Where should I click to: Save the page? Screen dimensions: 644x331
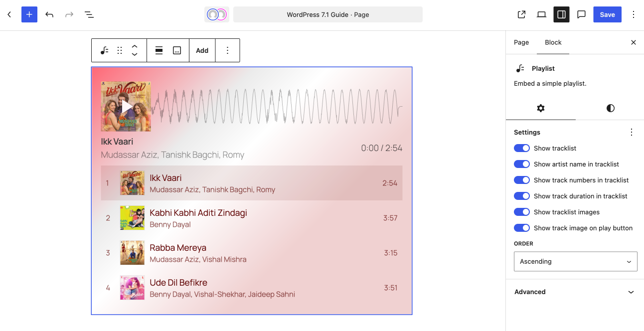tap(607, 14)
